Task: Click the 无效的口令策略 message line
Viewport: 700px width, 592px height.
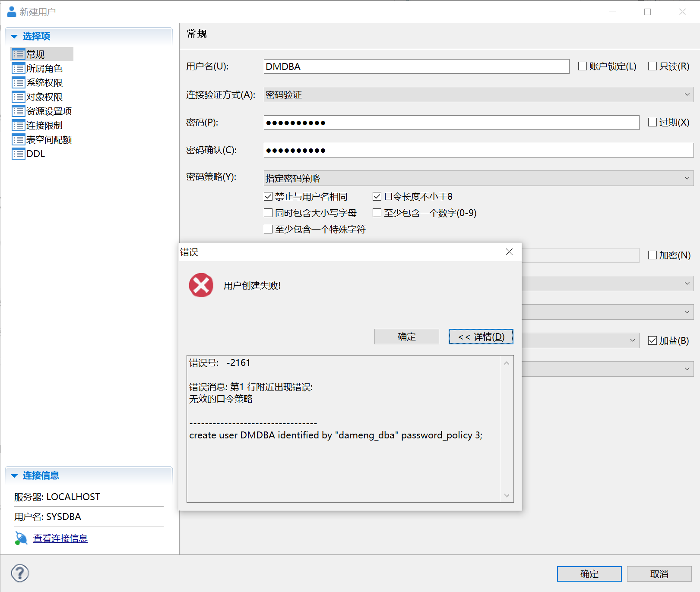Action: (221, 399)
